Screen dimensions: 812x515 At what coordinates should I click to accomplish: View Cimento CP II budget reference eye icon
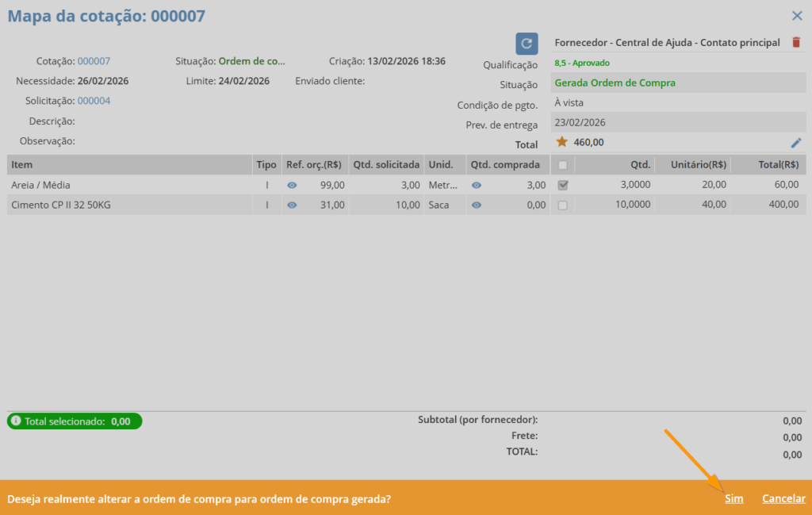click(x=292, y=205)
